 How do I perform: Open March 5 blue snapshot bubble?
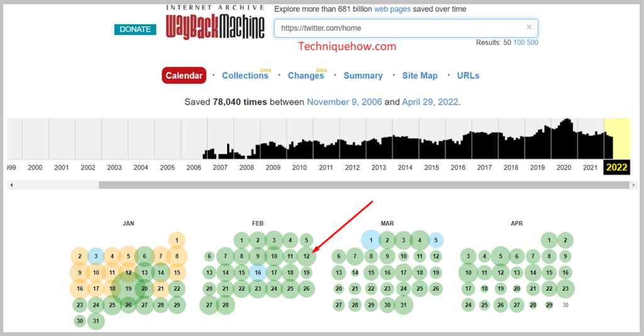pyautogui.click(x=436, y=240)
